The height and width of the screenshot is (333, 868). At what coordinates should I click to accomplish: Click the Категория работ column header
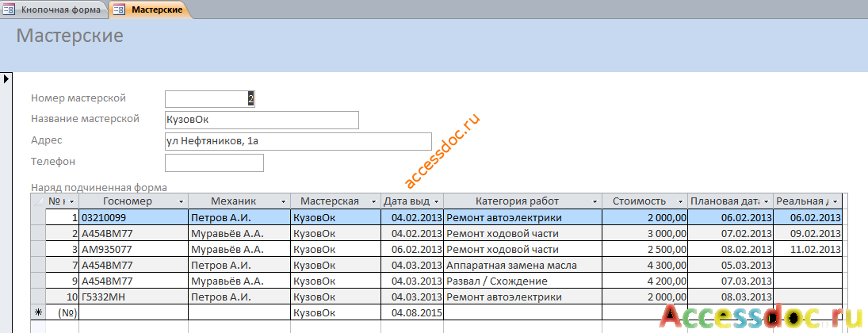coord(522,201)
